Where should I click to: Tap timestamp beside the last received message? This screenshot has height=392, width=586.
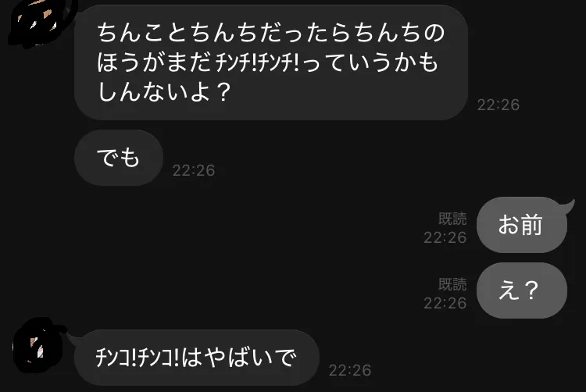[350, 370]
